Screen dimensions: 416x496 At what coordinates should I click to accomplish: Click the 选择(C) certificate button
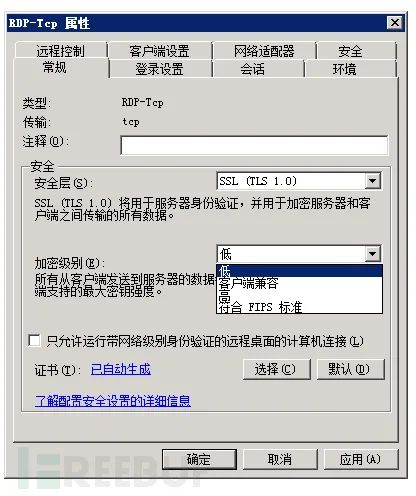click(276, 369)
